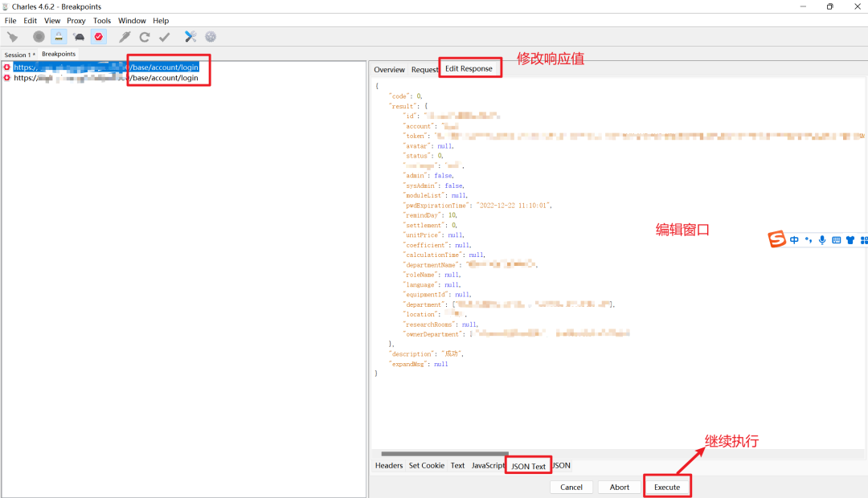
Task: Click the Abort button
Action: (x=620, y=487)
